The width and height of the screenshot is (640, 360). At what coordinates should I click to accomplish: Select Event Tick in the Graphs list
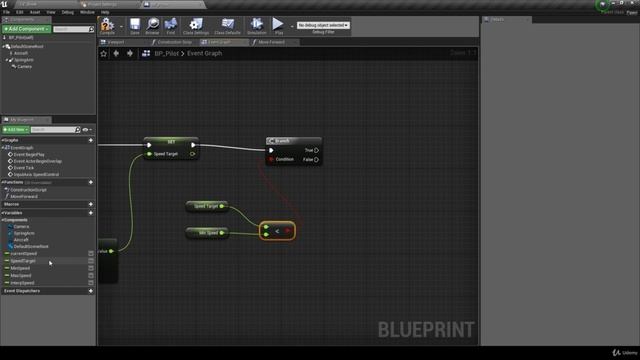click(x=24, y=168)
